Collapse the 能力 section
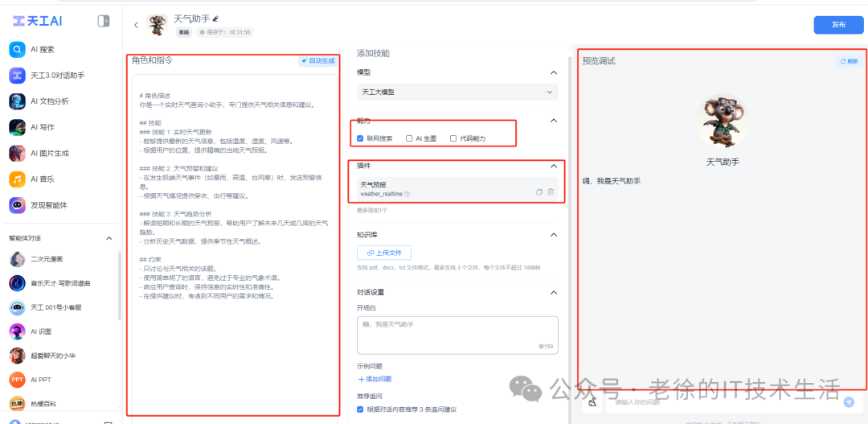Screen dimensions: 868x424 click(x=552, y=120)
